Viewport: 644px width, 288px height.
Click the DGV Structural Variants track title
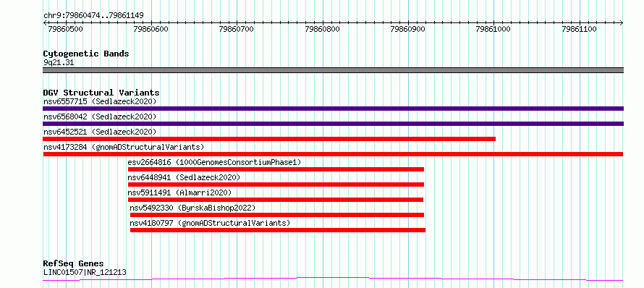tap(101, 93)
